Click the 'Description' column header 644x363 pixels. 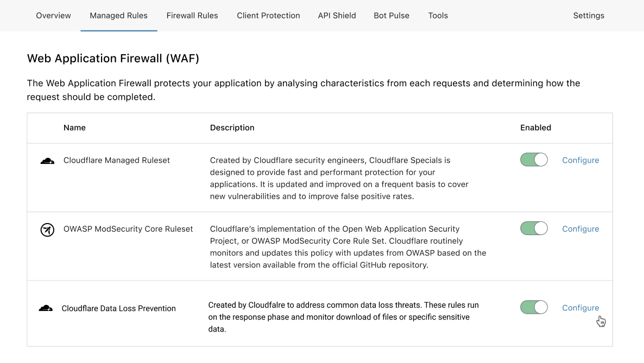[232, 128]
